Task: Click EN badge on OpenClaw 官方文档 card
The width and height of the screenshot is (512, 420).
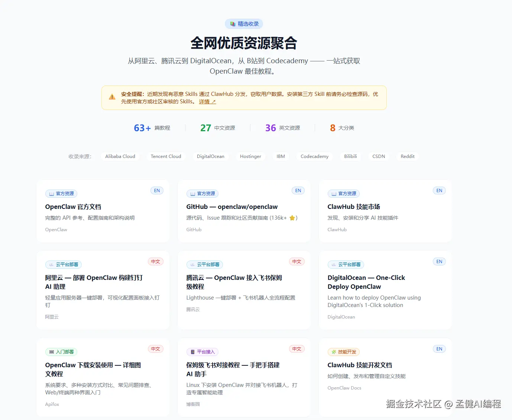Action: pyautogui.click(x=157, y=191)
